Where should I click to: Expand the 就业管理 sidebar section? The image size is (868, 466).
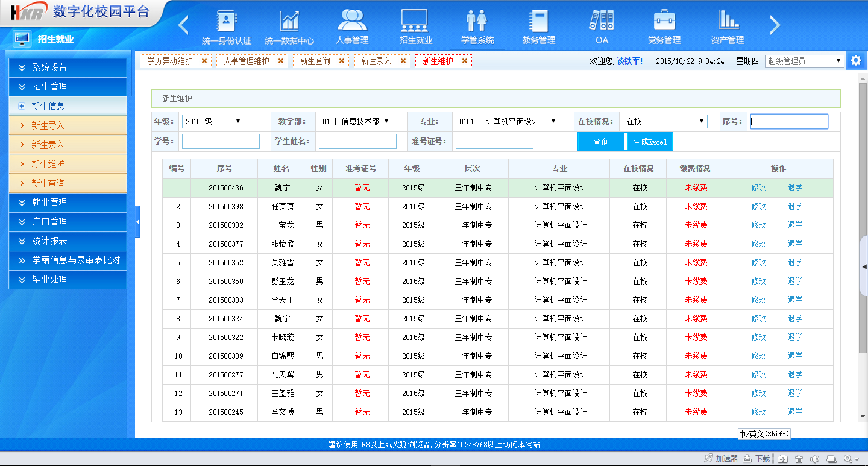[68, 203]
